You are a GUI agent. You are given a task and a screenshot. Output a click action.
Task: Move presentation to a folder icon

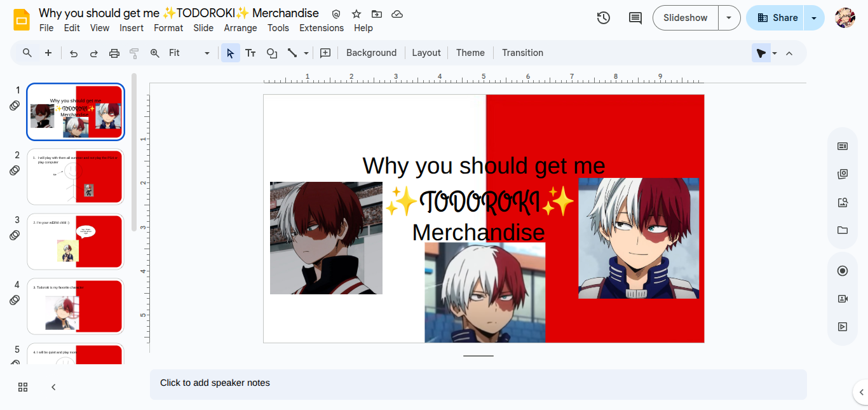click(377, 14)
